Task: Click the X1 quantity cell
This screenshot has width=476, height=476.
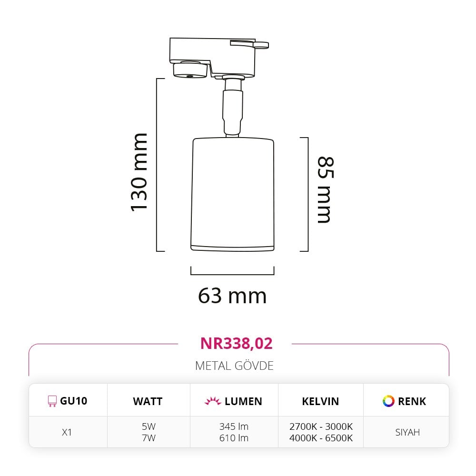Action: click(67, 432)
